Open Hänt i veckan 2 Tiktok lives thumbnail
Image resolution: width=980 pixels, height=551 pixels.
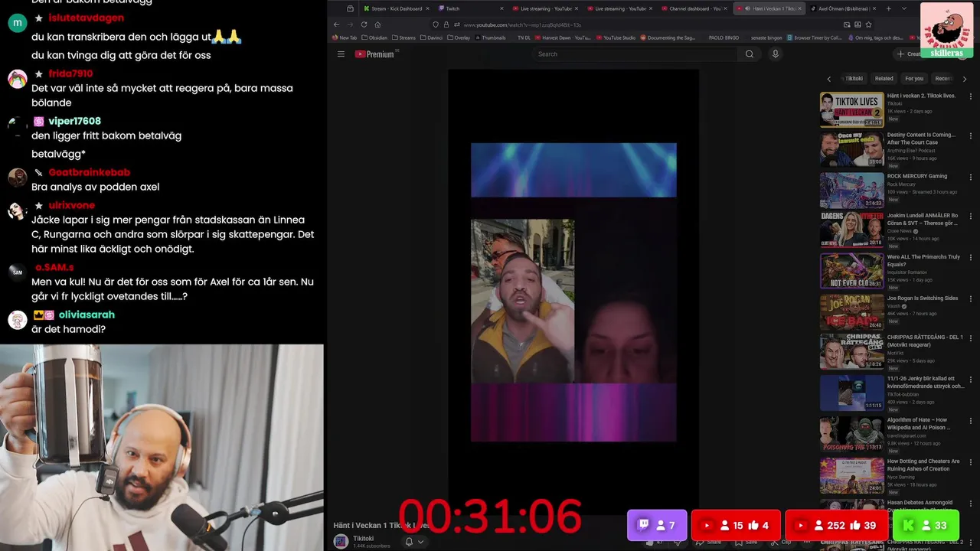(851, 109)
